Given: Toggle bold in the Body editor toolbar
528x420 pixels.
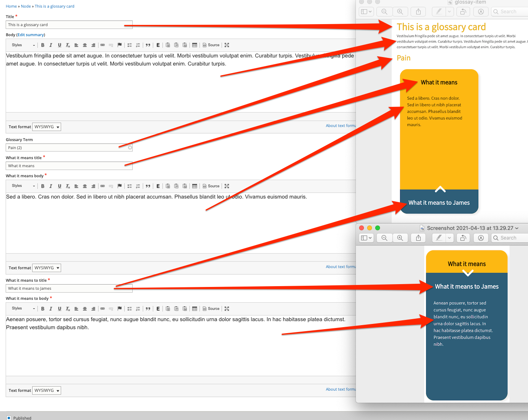Looking at the screenshot, I should point(43,45).
